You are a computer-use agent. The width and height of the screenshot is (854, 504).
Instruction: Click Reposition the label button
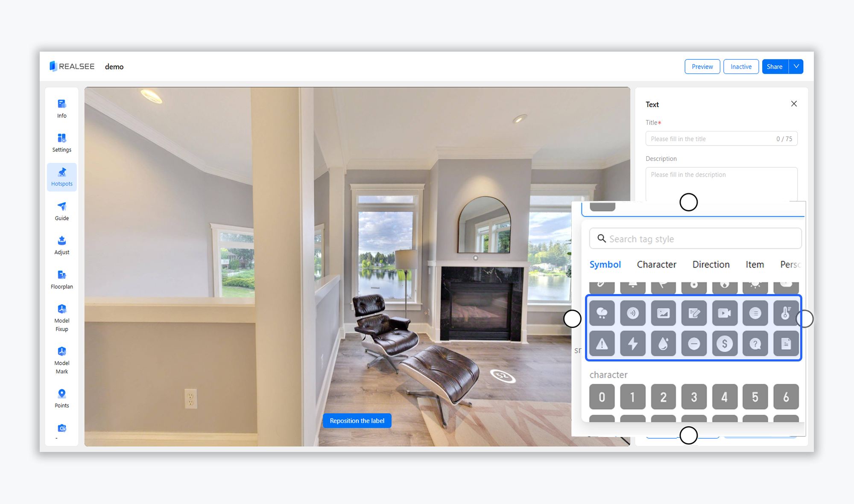[x=357, y=421]
